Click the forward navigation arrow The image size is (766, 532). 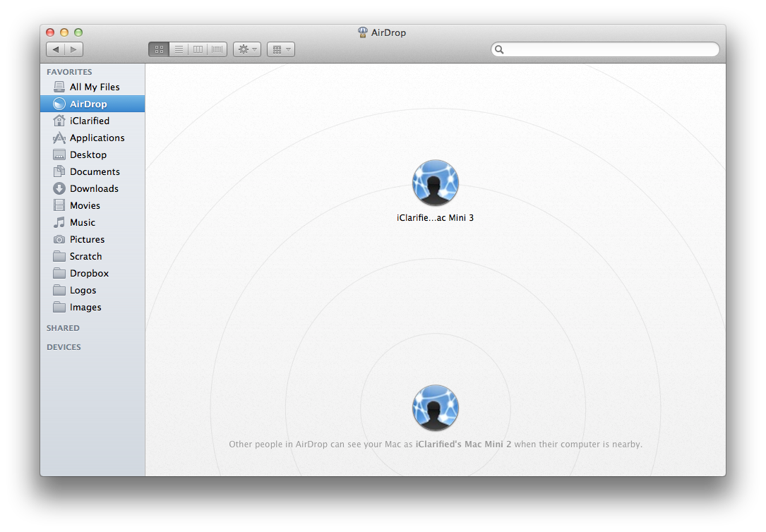coord(74,49)
